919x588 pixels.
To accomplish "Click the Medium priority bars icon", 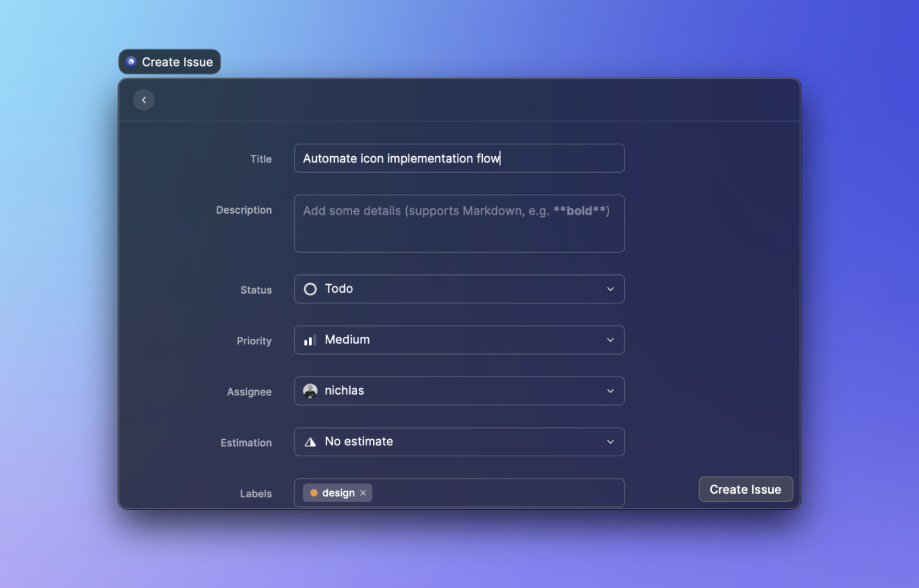I will pos(310,341).
